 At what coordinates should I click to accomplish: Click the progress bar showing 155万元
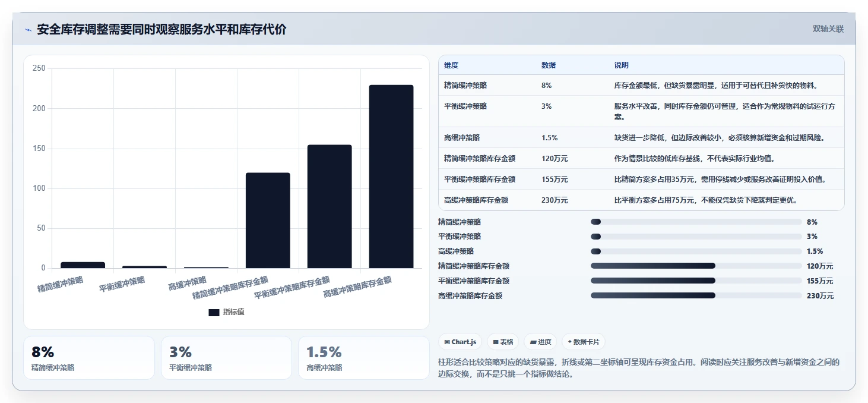[x=696, y=281]
